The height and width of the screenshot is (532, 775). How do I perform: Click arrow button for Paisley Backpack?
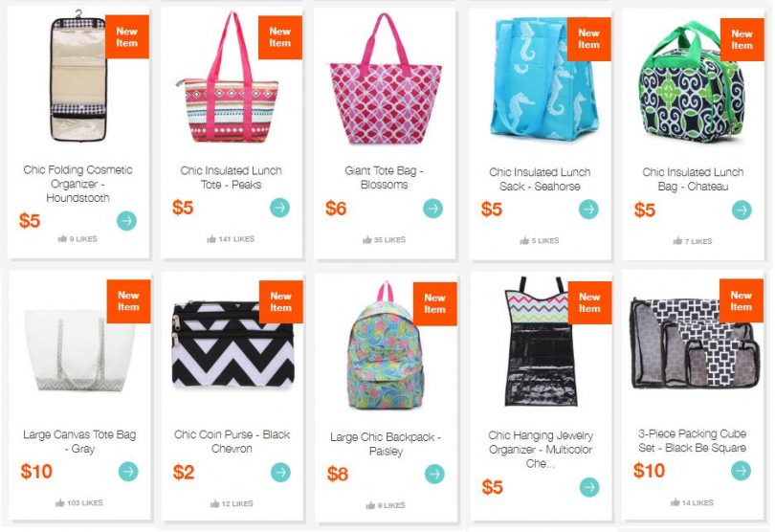(x=435, y=475)
